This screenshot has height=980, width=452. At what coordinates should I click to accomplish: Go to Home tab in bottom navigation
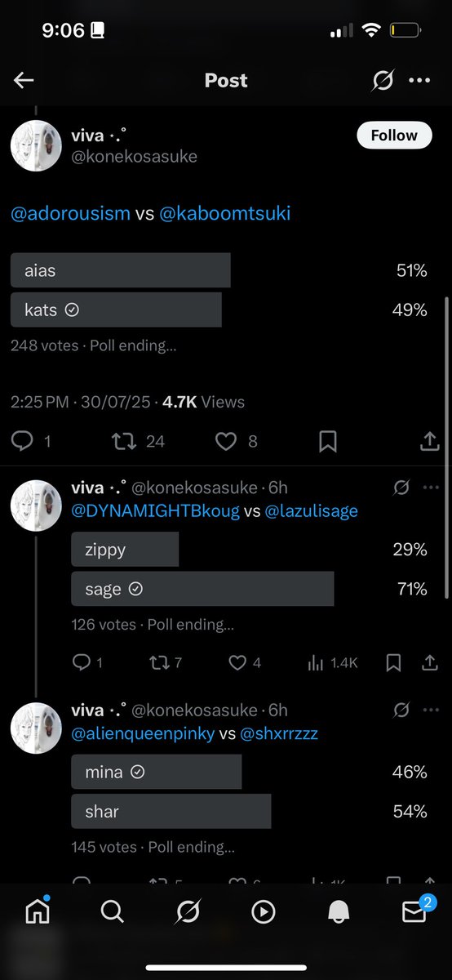38,912
